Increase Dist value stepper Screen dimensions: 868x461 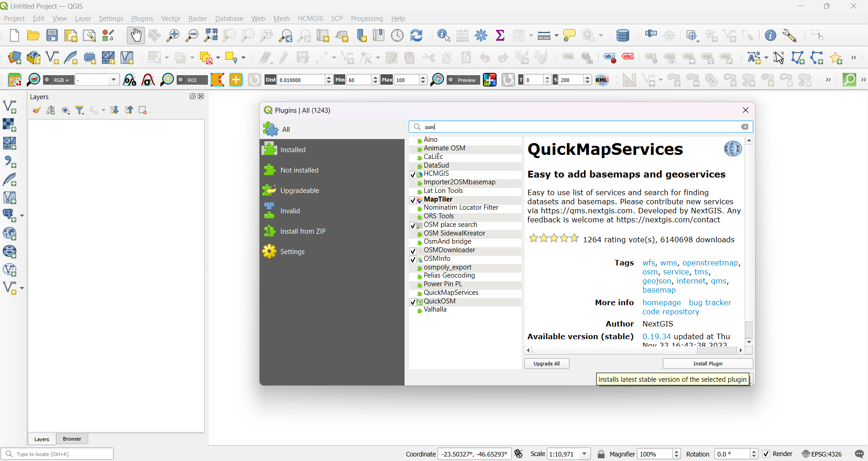click(329, 77)
